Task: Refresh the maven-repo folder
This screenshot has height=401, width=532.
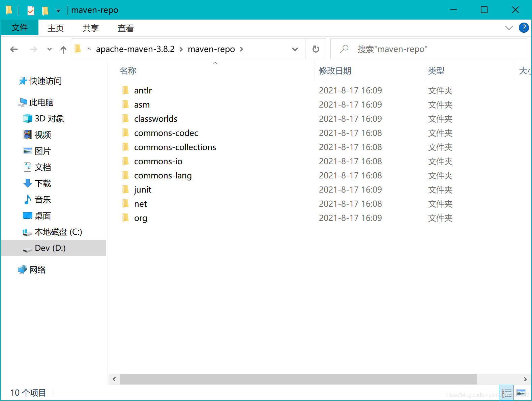Action: click(x=316, y=49)
